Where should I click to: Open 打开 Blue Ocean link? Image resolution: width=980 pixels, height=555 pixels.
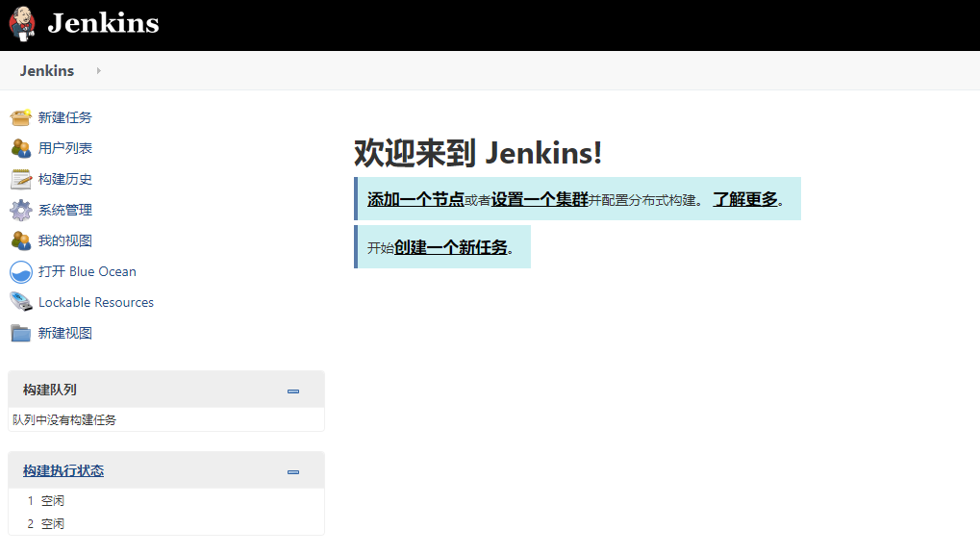pos(88,271)
